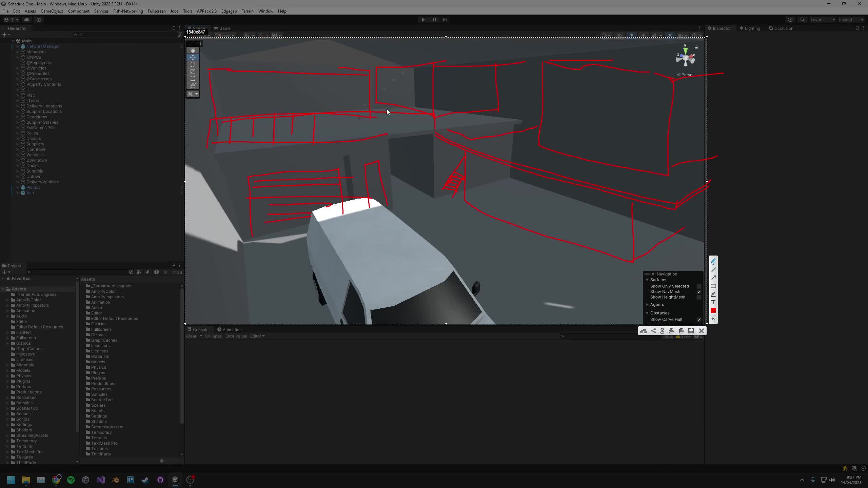The height and width of the screenshot is (488, 868).
Task: Open the red color picker swatch
Action: (713, 311)
